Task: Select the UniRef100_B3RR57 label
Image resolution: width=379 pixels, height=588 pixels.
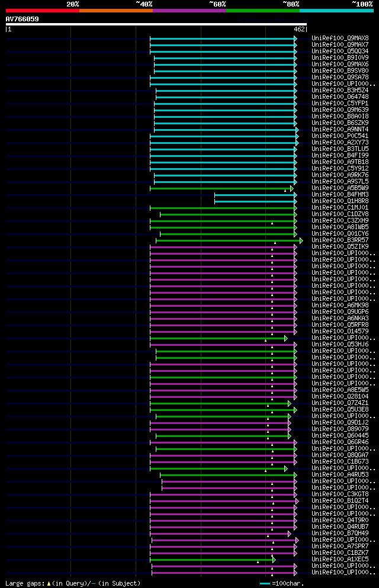Action: (340, 240)
